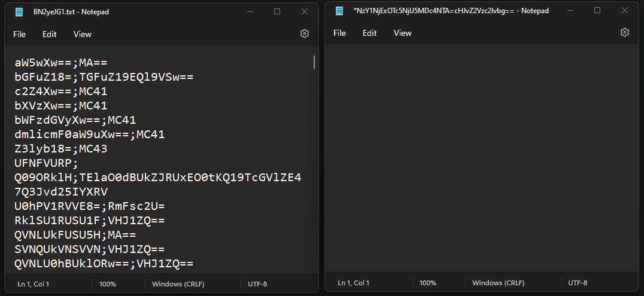Click BN2yeJG1.txt - Notepad title text
The width and height of the screenshot is (644, 296).
click(71, 12)
